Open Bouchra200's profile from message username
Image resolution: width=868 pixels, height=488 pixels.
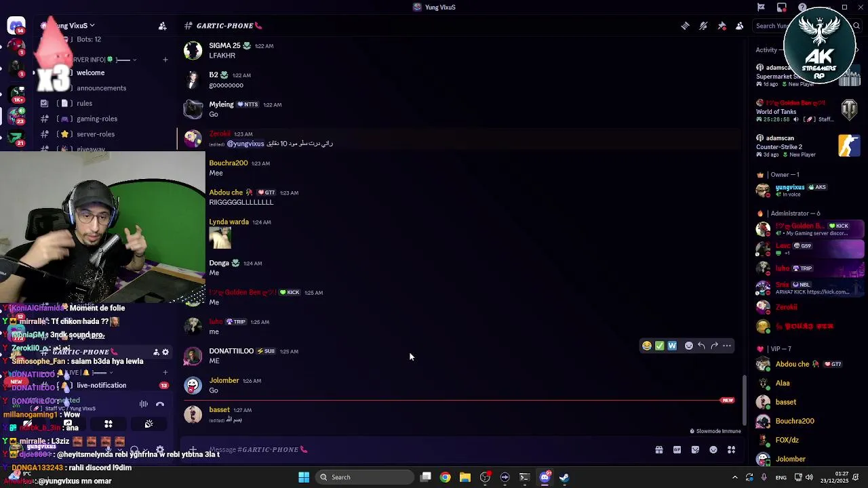coord(229,163)
